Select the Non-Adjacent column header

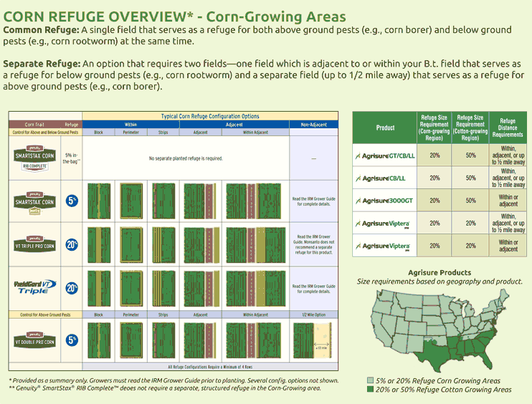coord(312,124)
